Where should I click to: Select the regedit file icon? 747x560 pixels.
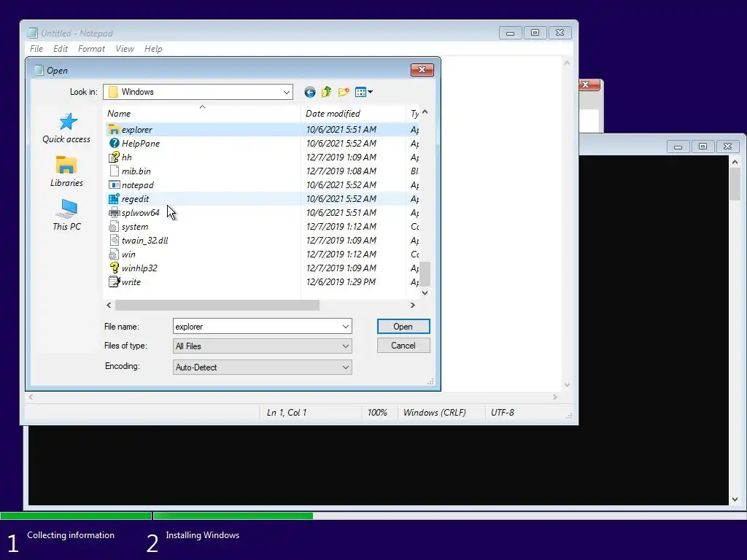coord(114,198)
